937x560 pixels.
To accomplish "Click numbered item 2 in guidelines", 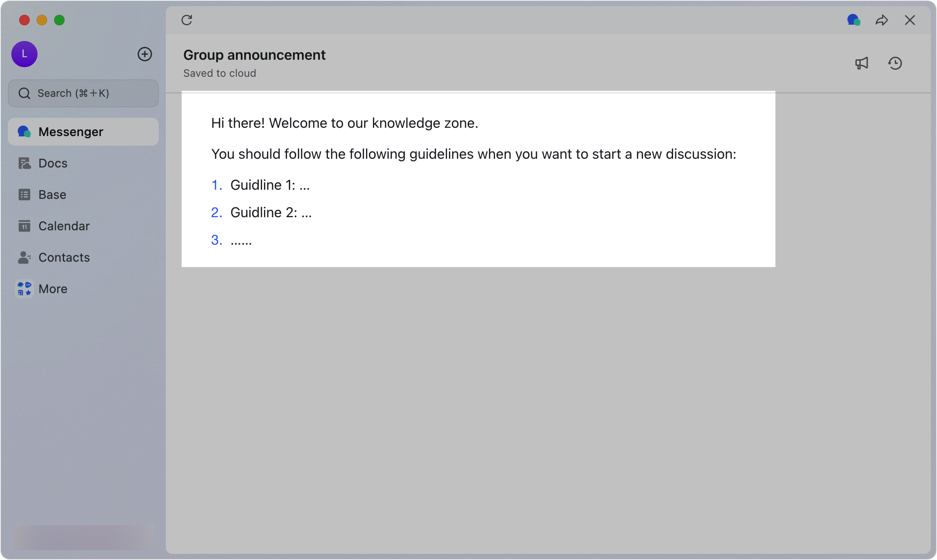I will pos(216,212).
